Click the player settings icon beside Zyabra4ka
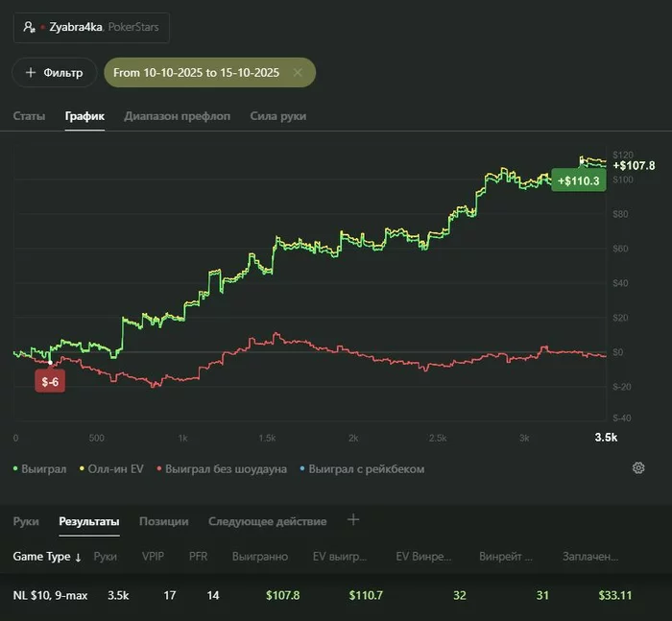Screen dimensions: 672x621 click(30, 29)
